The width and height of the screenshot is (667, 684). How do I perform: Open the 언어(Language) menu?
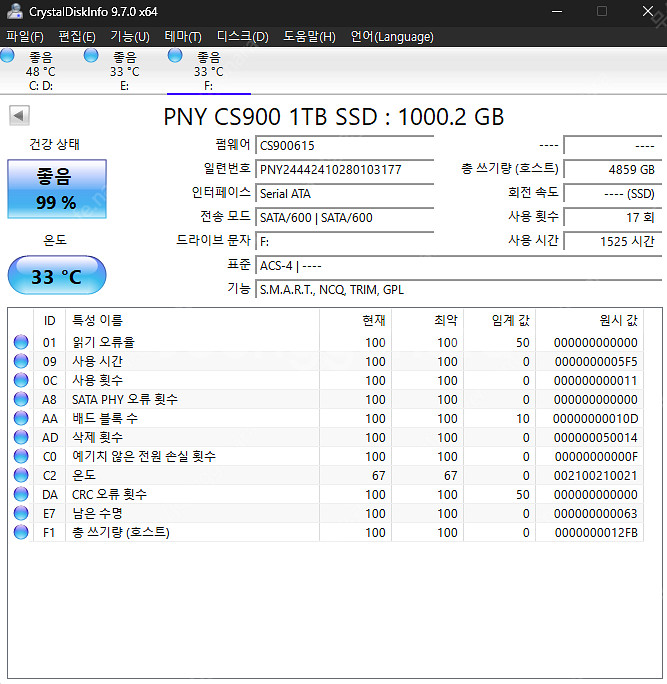(392, 37)
